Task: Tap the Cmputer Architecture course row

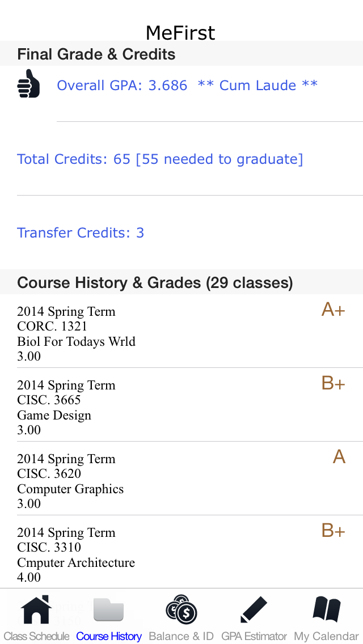Action: point(76,562)
